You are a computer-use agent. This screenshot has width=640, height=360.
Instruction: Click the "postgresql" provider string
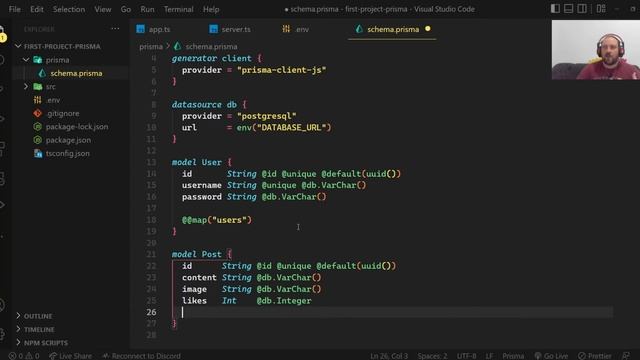coord(267,116)
